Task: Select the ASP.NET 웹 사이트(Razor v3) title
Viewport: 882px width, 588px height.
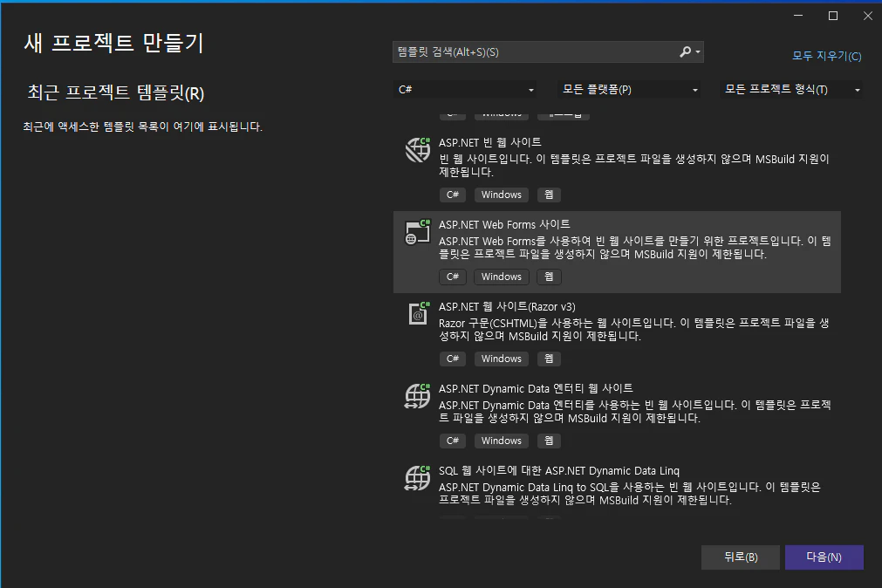Action: click(507, 307)
